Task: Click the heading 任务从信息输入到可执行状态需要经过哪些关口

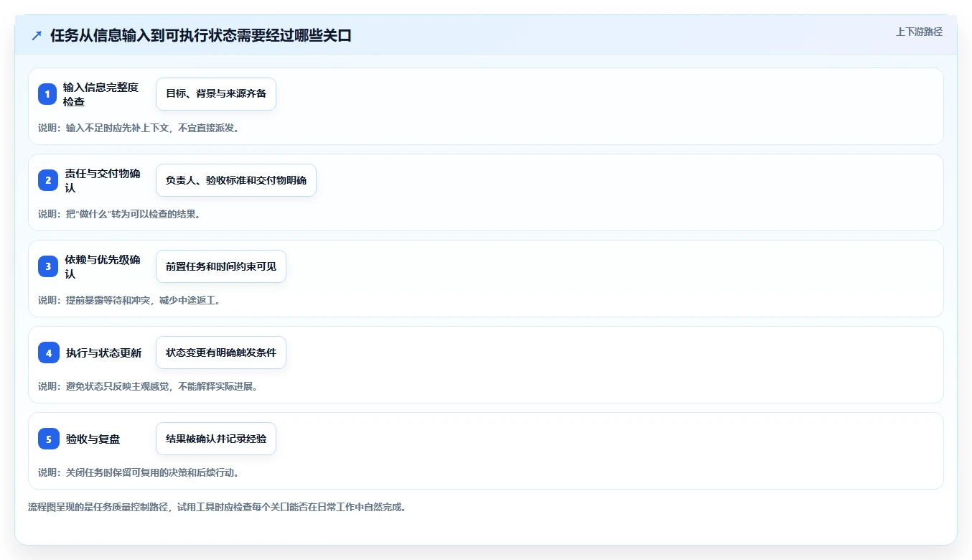Action: point(201,36)
